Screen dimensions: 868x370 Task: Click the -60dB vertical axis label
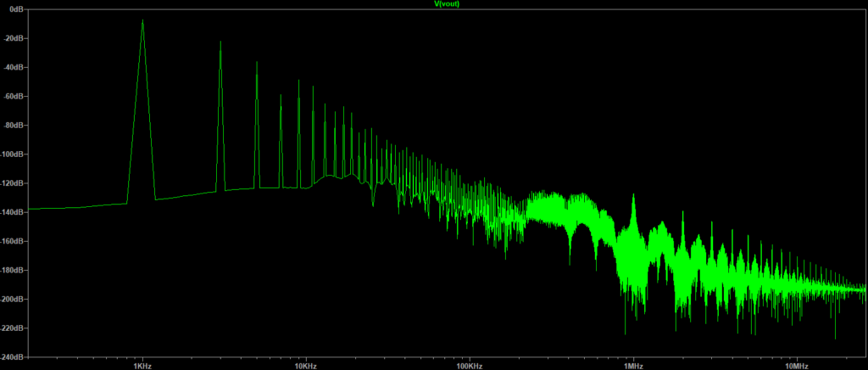[x=13, y=96]
